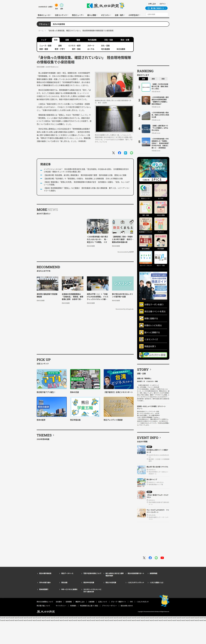
Task: Open the お出かけ情報 EVENT icon tile
Action: pyautogui.click(x=161, y=207)
